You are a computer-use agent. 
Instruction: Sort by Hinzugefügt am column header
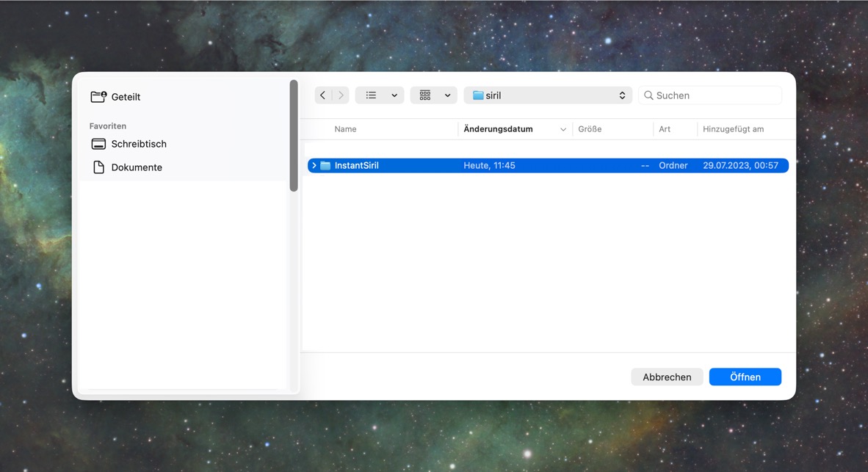pyautogui.click(x=733, y=129)
